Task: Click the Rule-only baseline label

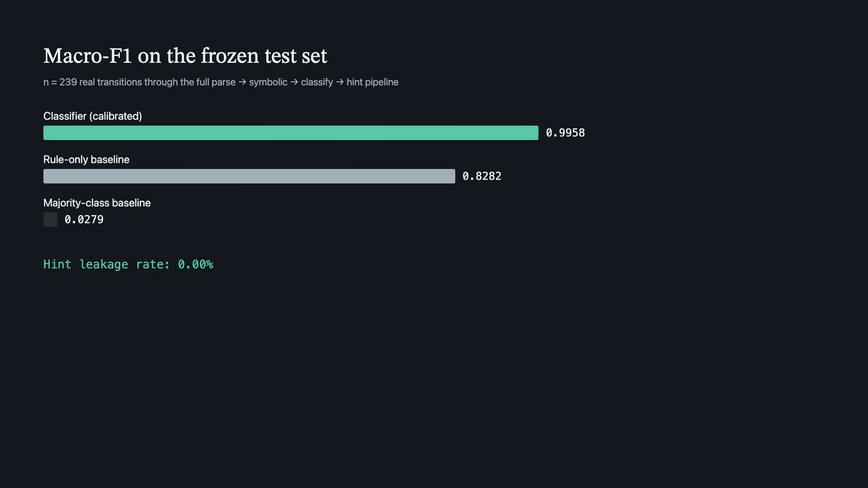Action: [x=86, y=160]
